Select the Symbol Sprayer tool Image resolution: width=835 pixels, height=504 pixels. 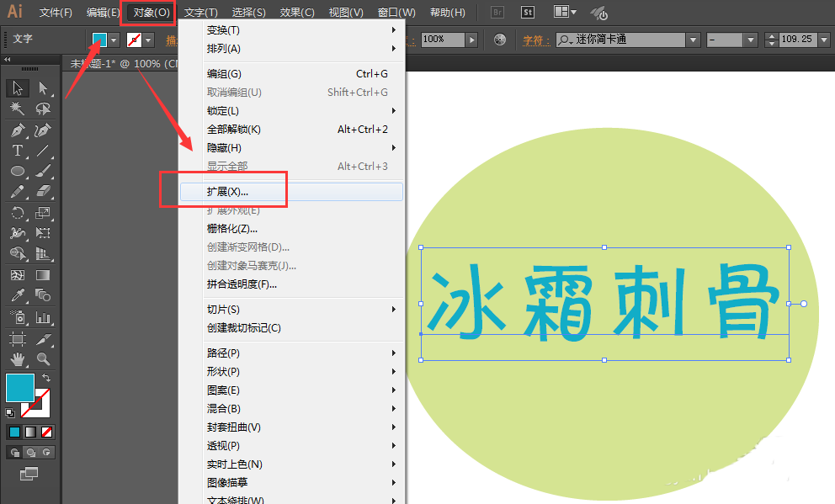pos(18,318)
